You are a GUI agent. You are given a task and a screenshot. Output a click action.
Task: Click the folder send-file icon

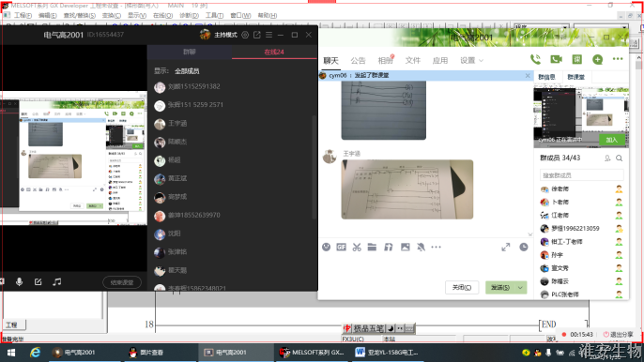(x=372, y=247)
